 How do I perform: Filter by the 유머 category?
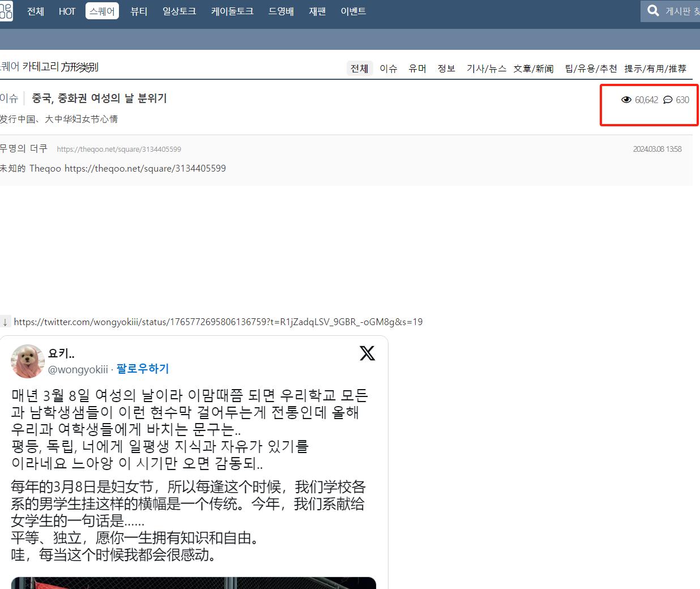tap(417, 69)
